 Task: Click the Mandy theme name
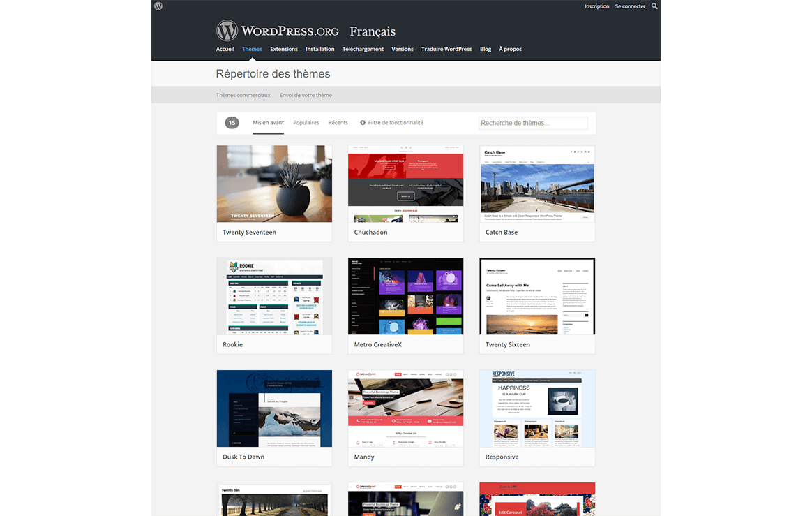point(364,457)
